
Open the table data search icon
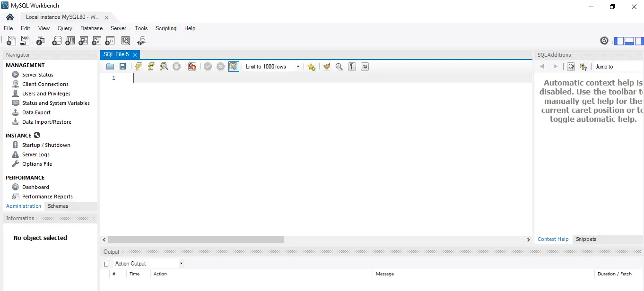pos(126,41)
